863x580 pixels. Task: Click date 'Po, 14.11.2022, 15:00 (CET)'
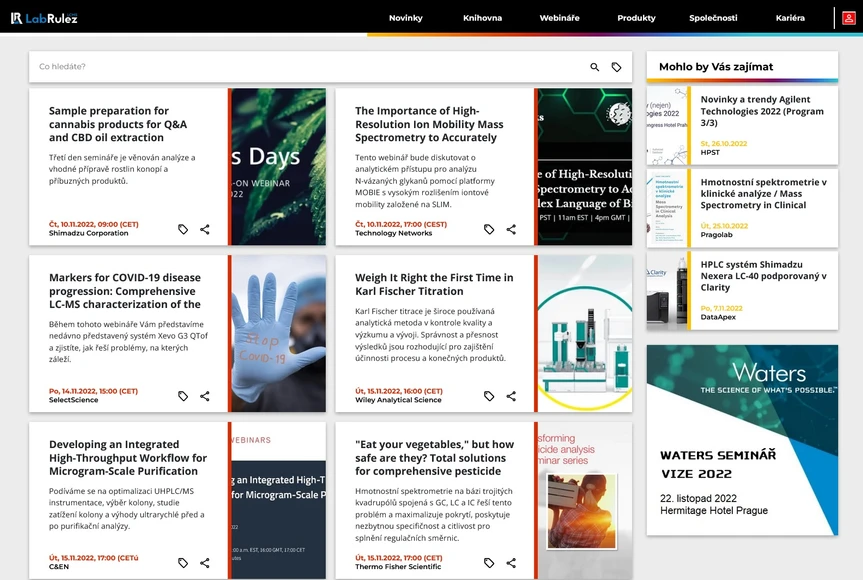pyautogui.click(x=94, y=391)
